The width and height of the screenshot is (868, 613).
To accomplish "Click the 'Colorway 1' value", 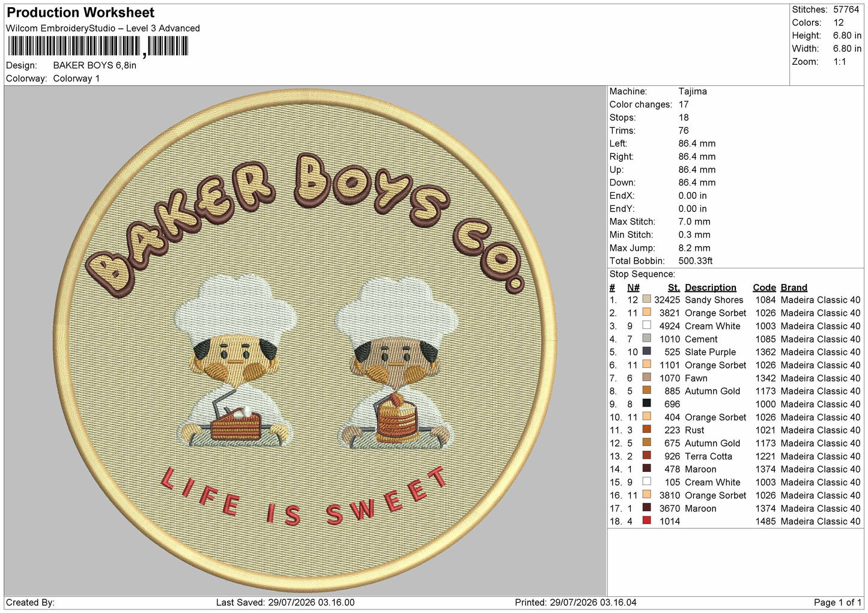I will click(x=76, y=79).
